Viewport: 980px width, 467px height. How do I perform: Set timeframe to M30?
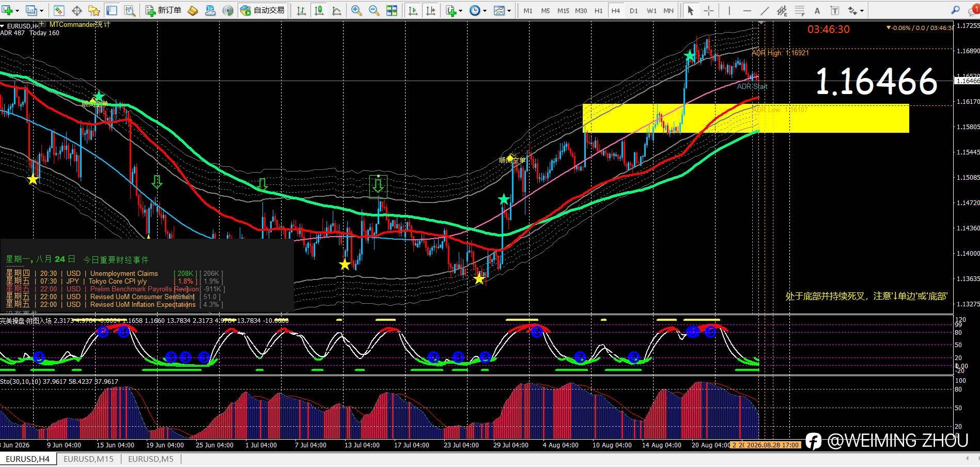[581, 10]
